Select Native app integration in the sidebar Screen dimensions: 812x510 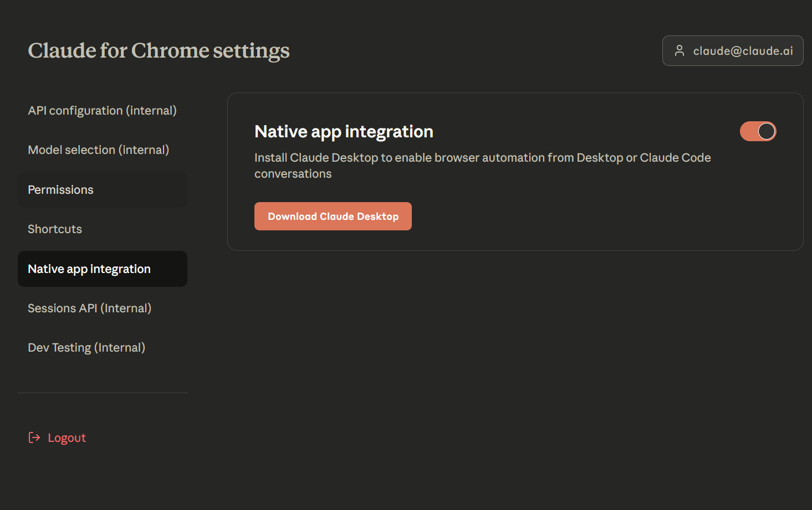[89, 269]
